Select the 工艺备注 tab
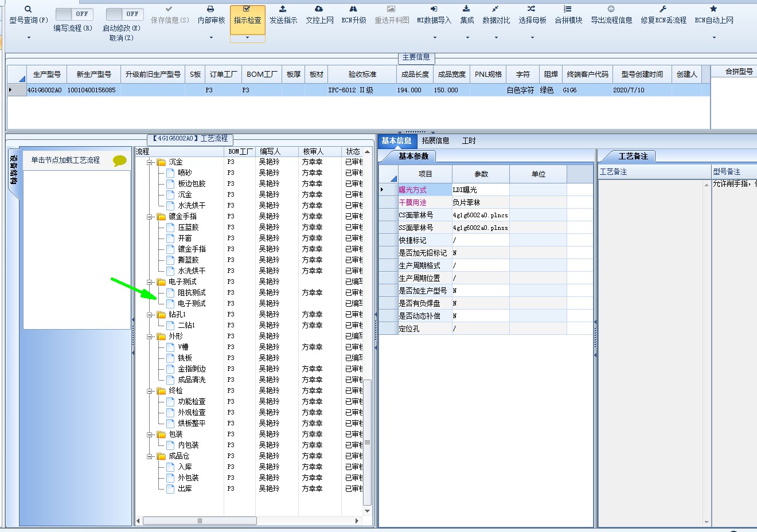 [x=633, y=156]
